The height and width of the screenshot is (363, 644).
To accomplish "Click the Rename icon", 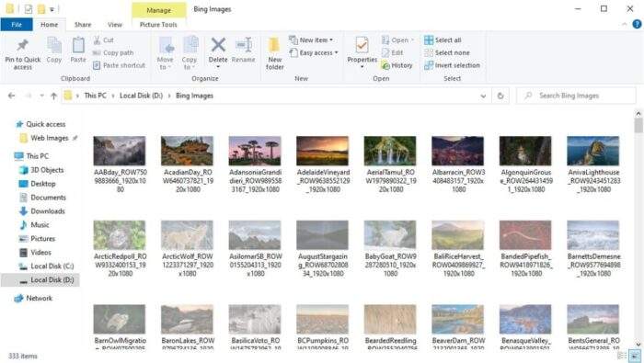I will point(244,45).
